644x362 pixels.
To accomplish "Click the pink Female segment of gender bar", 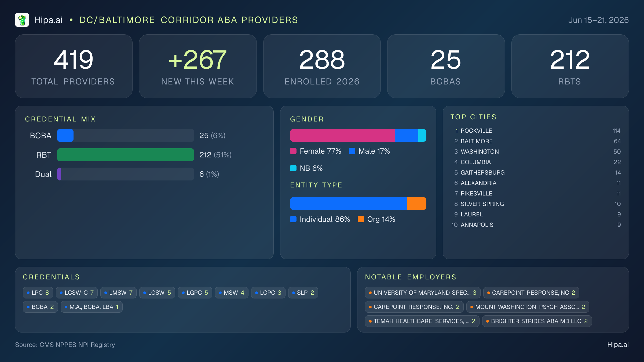I will [342, 135].
